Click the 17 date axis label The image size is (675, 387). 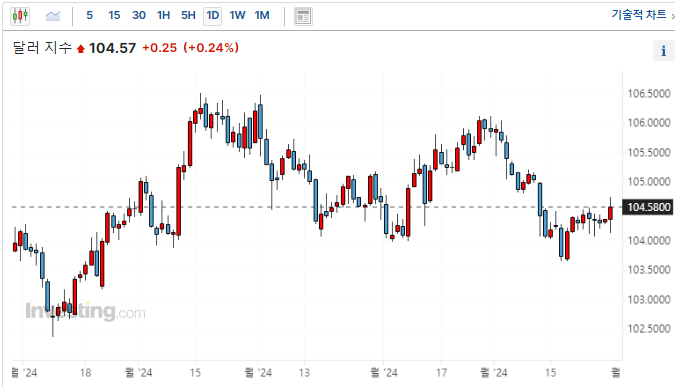pyautogui.click(x=441, y=372)
